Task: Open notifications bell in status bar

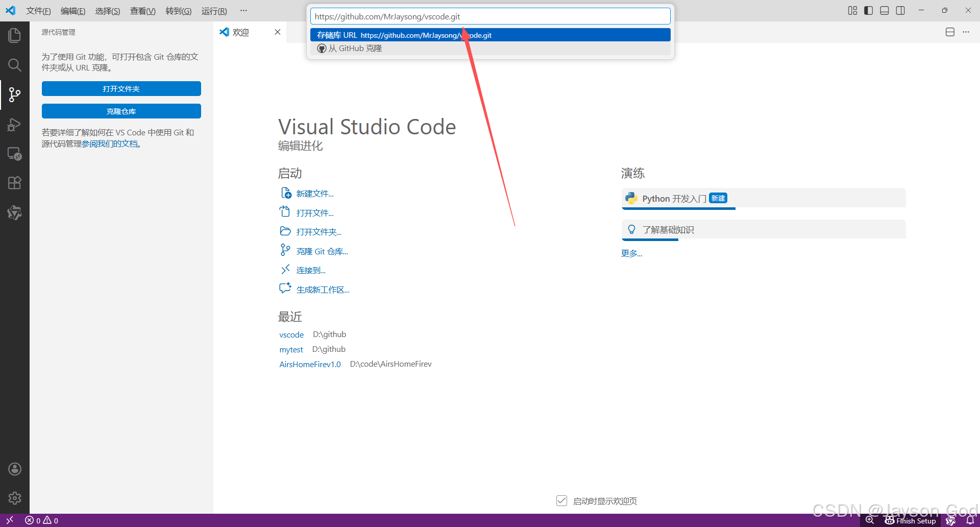Action: point(970,520)
